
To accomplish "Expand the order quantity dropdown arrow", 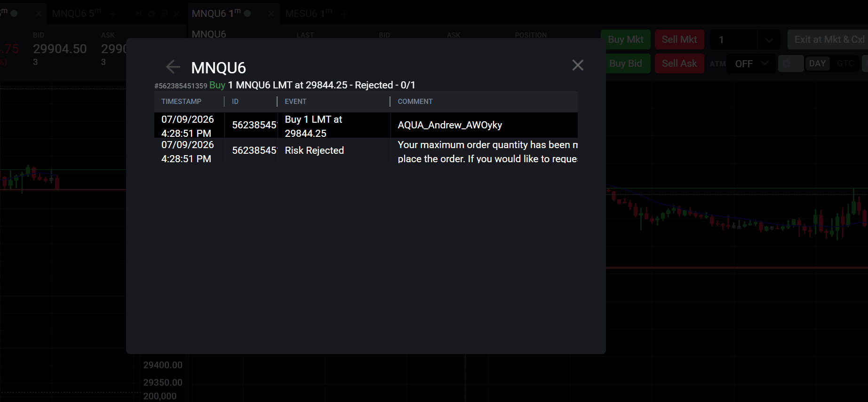I will (x=769, y=40).
